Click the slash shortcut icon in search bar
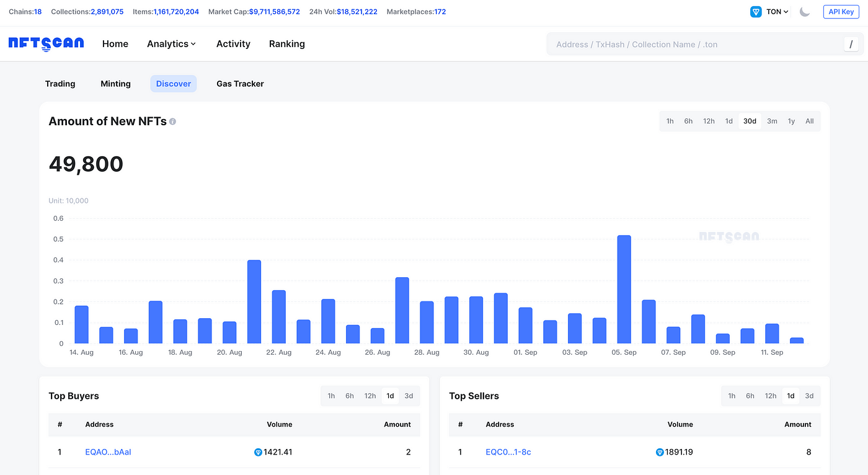The image size is (868, 475). tap(851, 44)
